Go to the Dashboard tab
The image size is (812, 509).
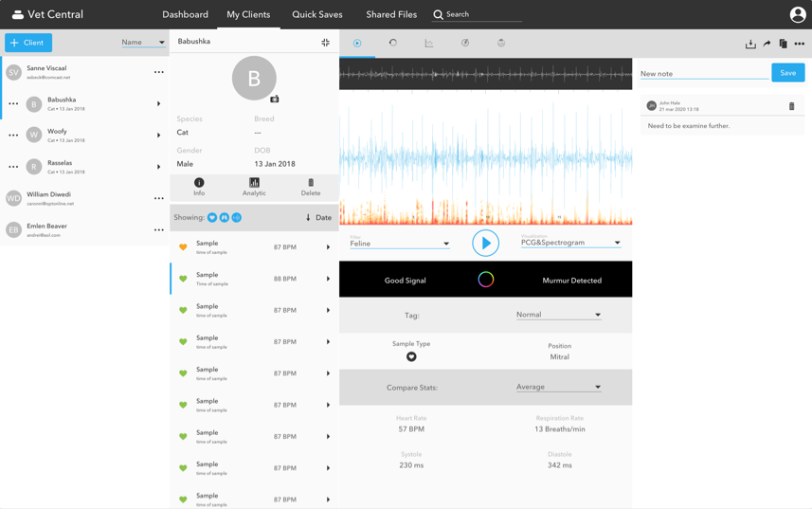click(185, 14)
